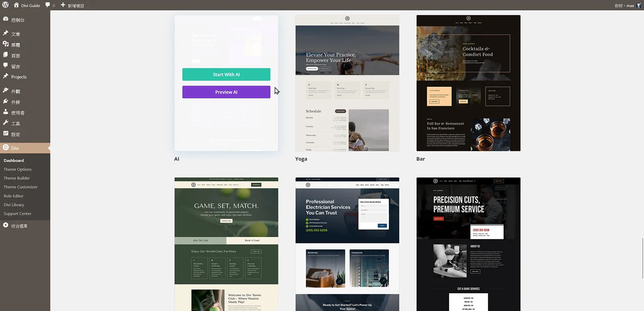This screenshot has height=311, width=644.
Task: Click the Start With AI button
Action: (x=226, y=74)
